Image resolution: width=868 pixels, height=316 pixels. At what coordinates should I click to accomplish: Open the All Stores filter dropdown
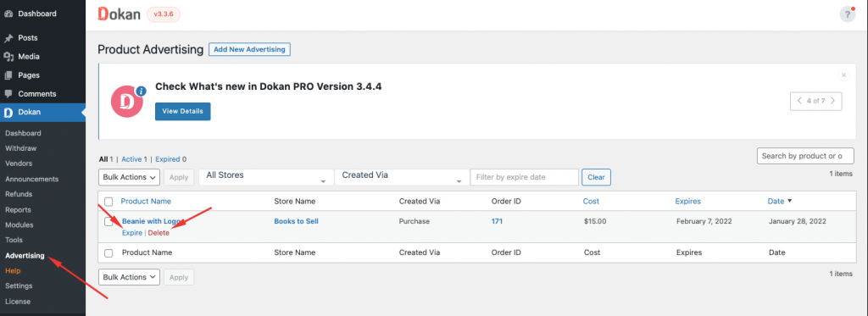point(265,177)
